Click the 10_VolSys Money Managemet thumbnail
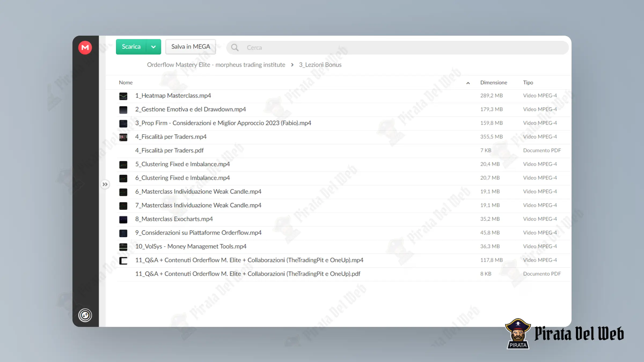The width and height of the screenshot is (644, 362). [123, 247]
